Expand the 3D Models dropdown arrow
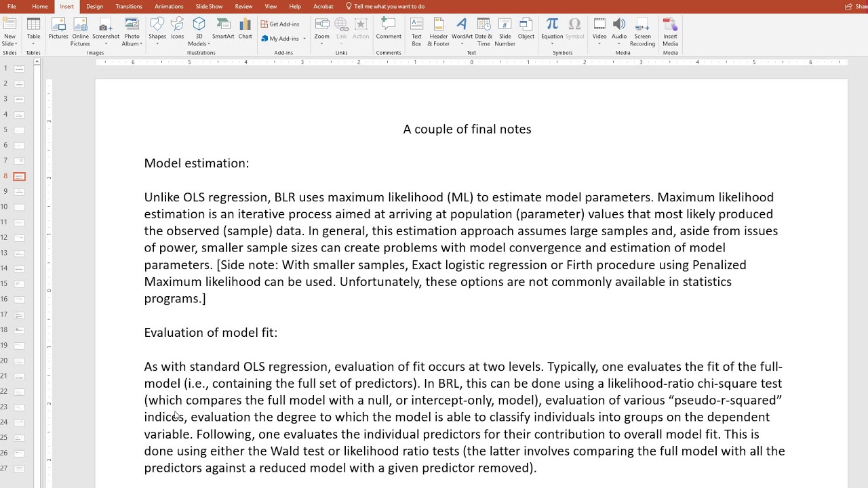 pyautogui.click(x=208, y=44)
